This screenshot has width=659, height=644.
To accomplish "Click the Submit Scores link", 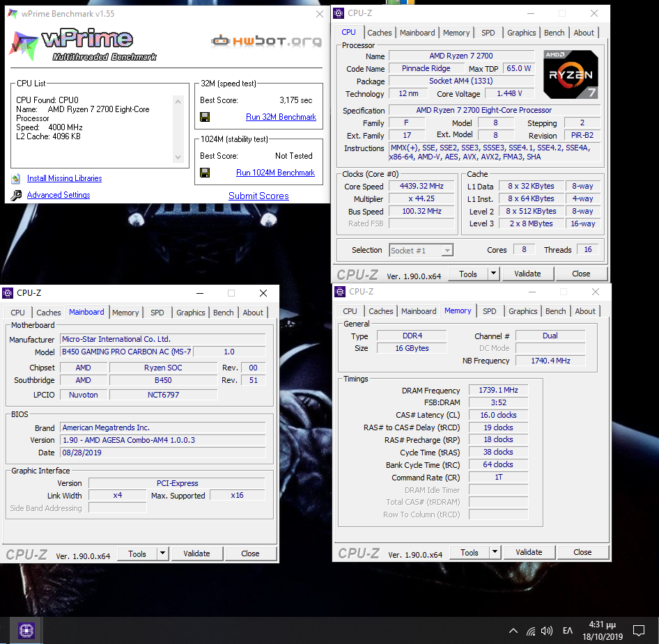I will coord(258,196).
